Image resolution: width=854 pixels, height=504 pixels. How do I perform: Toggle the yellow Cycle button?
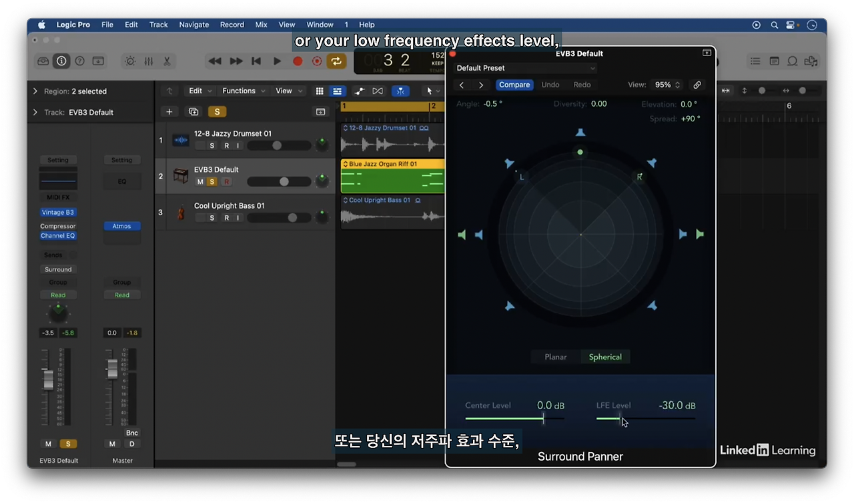tap(336, 61)
